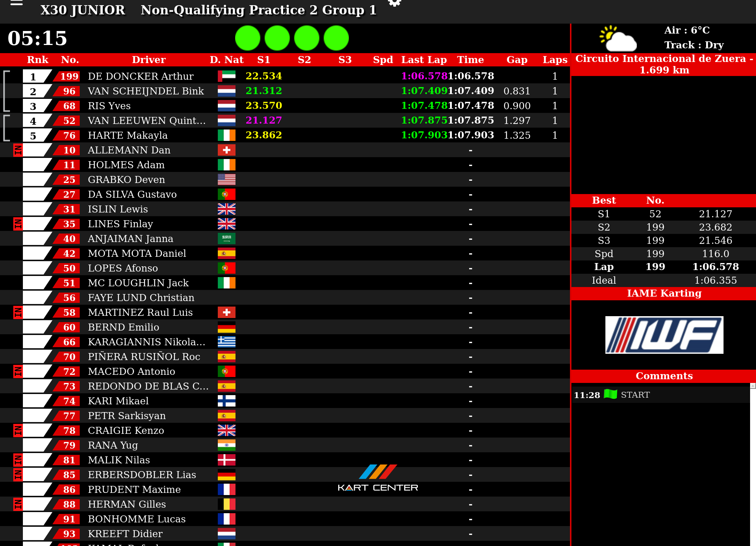Viewport: 756px width, 546px height.
Task: Sort by the Last Lap column header
Action: click(424, 60)
